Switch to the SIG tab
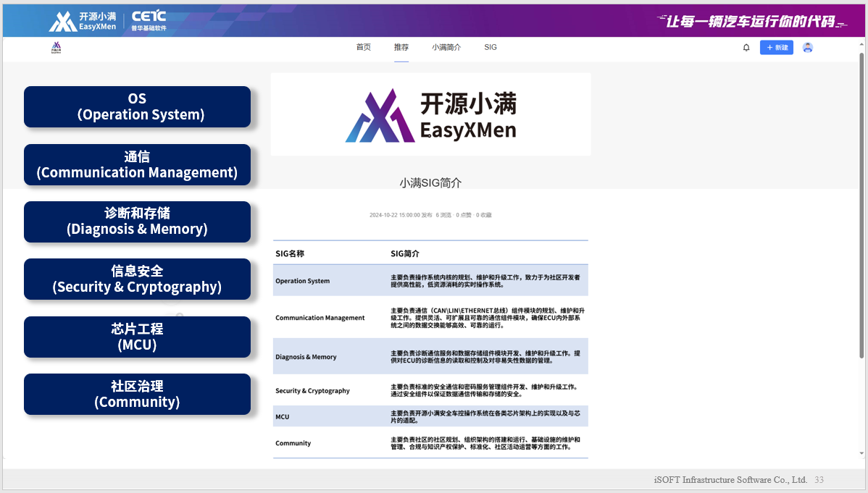868x493 pixels. tap(491, 48)
